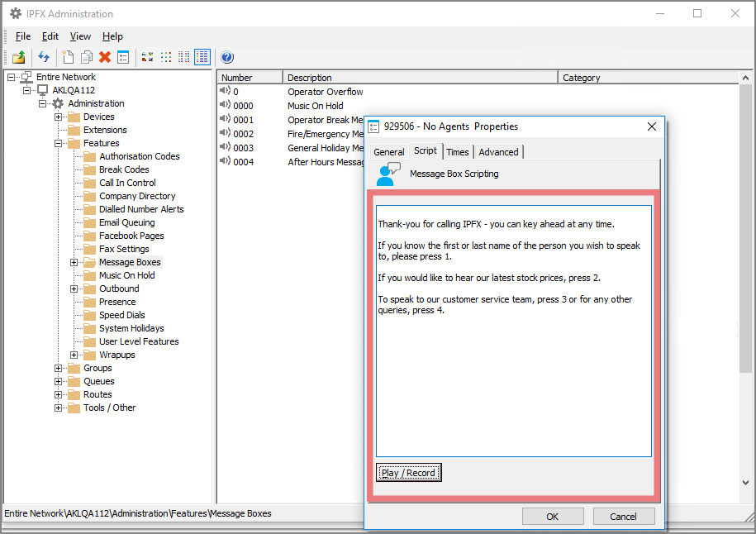
Task: Create a new item with the New icon
Action: [69, 57]
